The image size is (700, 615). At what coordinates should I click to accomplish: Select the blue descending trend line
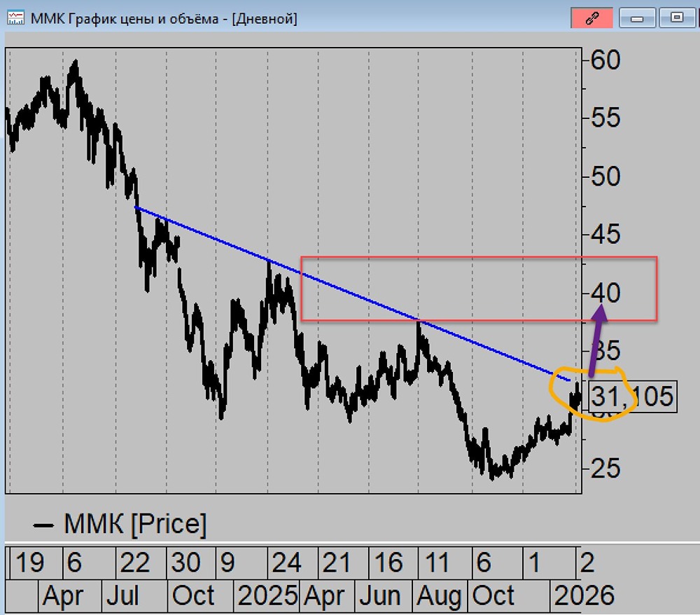pyautogui.click(x=353, y=294)
